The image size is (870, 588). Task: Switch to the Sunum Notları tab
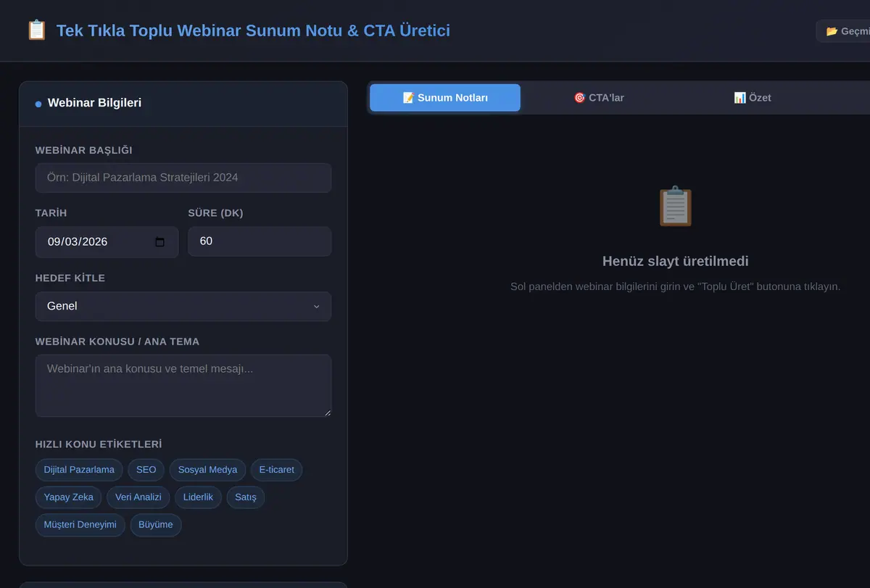(x=445, y=98)
